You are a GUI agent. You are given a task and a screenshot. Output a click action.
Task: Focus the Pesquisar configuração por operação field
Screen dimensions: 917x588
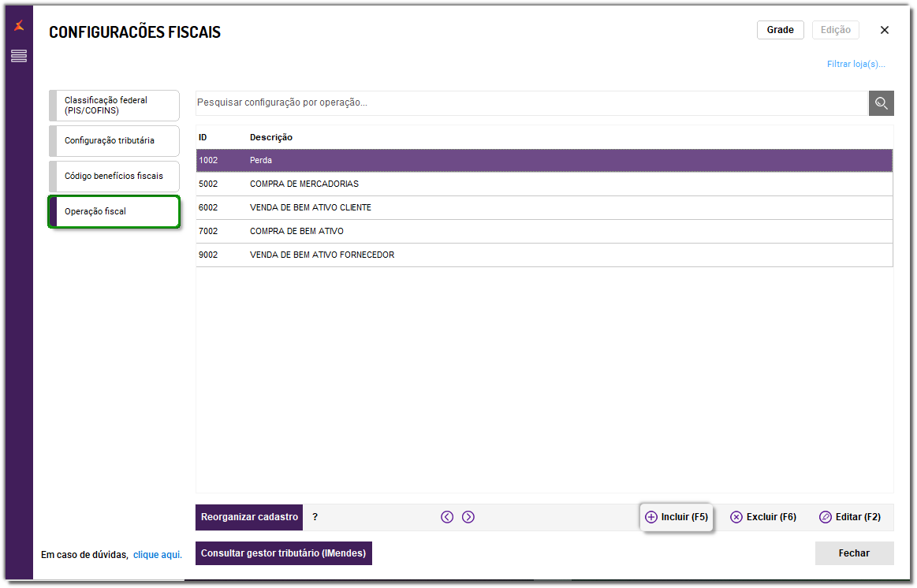point(531,103)
